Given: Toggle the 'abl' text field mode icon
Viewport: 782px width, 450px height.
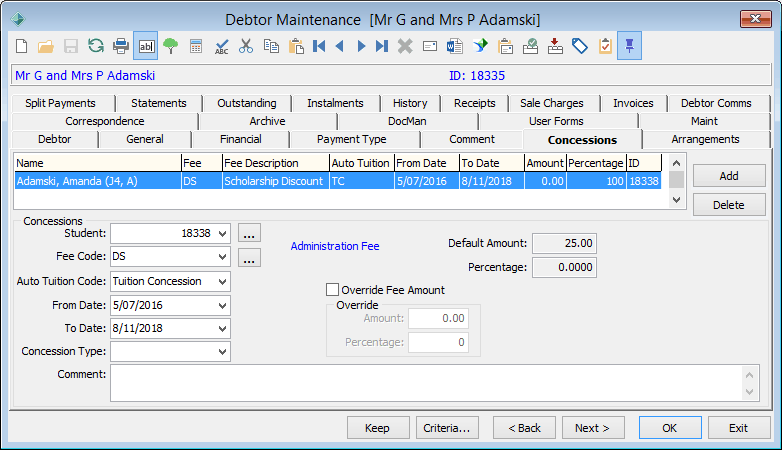Looking at the screenshot, I should click(x=146, y=46).
